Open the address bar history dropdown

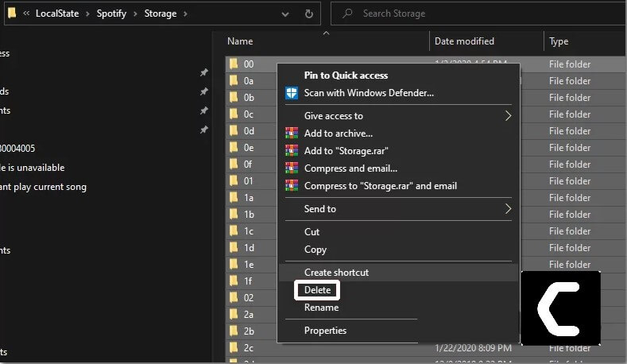[284, 14]
